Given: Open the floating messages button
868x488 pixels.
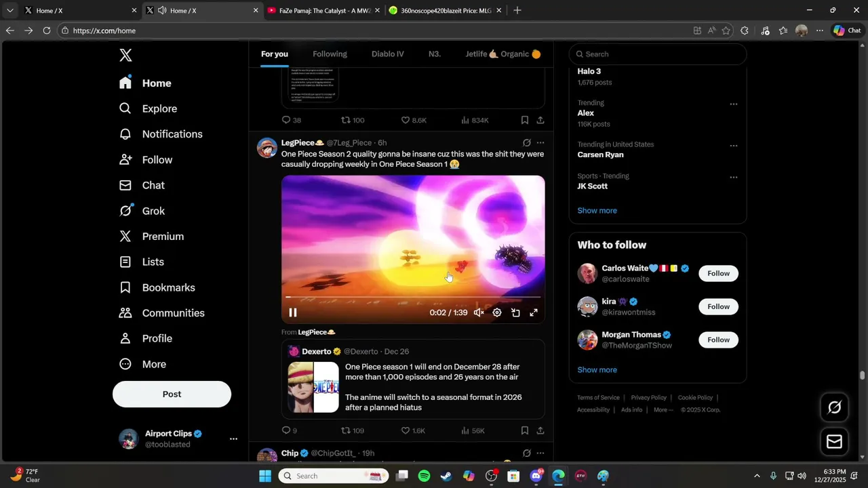Looking at the screenshot, I should (834, 442).
